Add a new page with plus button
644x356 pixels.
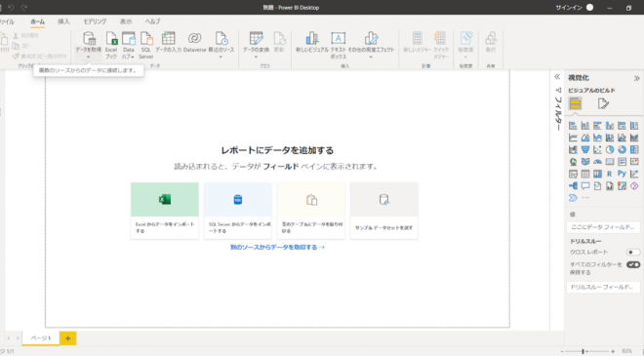coord(67,338)
